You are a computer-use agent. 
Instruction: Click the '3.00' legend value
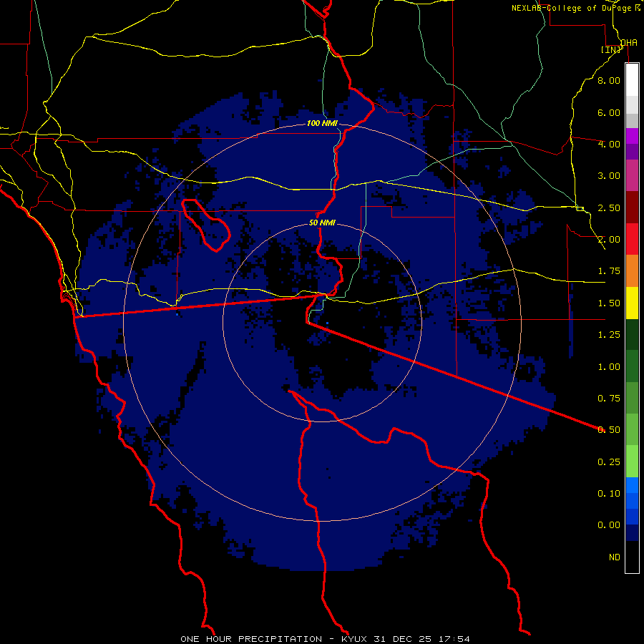[x=609, y=176]
